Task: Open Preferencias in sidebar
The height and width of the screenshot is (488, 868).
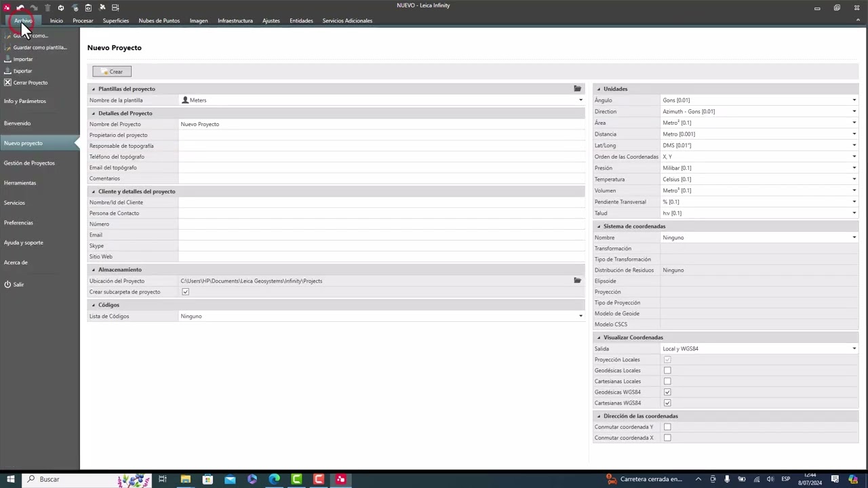Action: [x=18, y=223]
